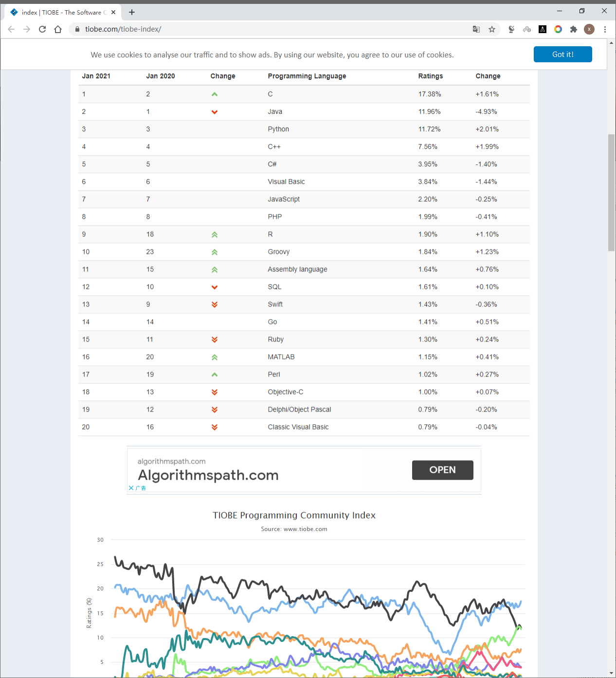This screenshot has width=616, height=678.
Task: Click the address bar URL
Action: point(123,29)
